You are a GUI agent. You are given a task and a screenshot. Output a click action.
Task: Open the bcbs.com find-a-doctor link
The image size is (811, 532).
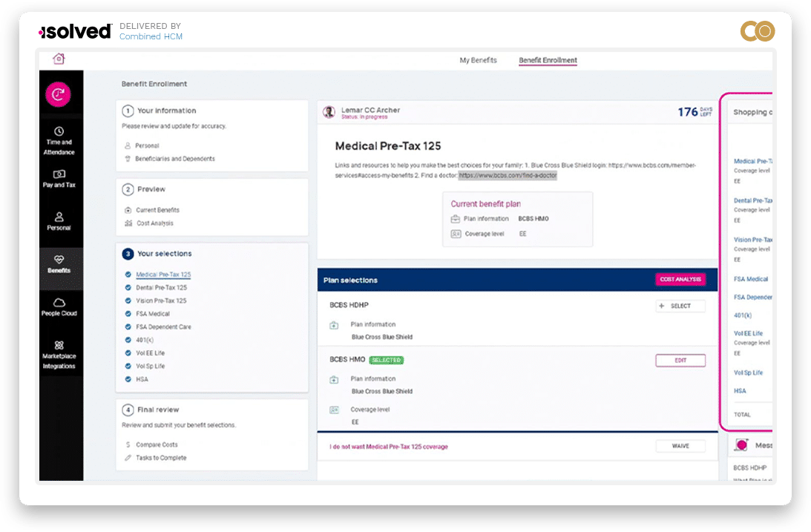click(x=508, y=176)
